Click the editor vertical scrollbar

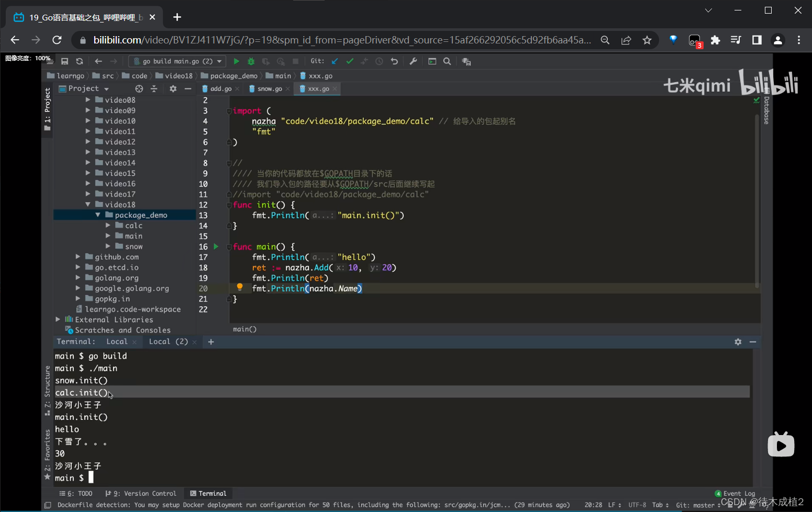[x=757, y=201]
